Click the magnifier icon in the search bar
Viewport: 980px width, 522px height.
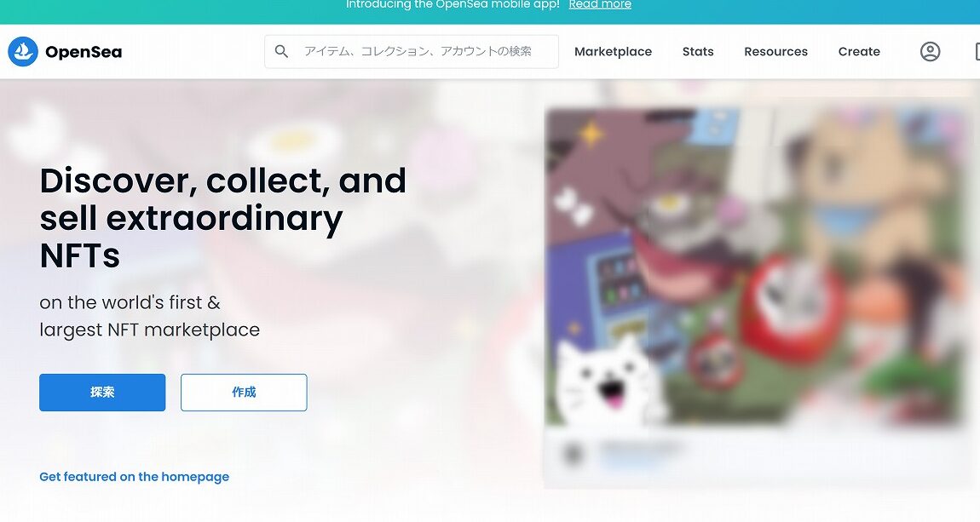(x=282, y=51)
